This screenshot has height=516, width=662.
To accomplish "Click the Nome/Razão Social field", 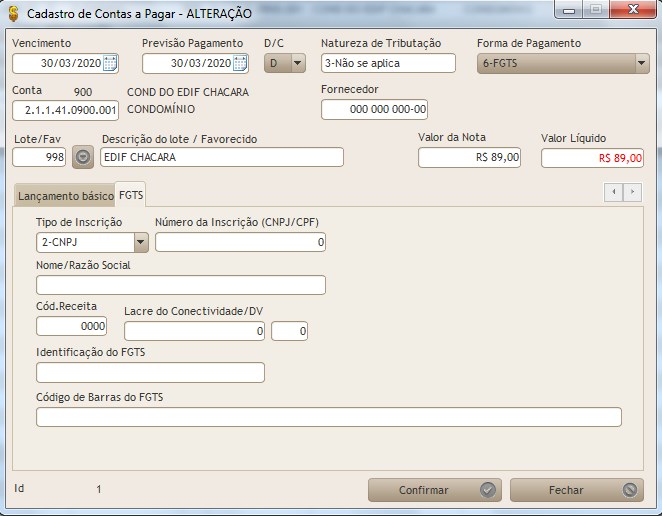I will pos(180,285).
